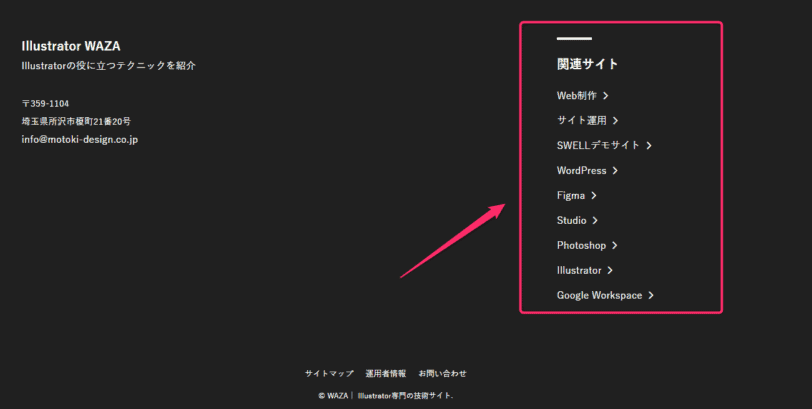
Task: Click the Illustrator WAZA site title
Action: pos(71,46)
